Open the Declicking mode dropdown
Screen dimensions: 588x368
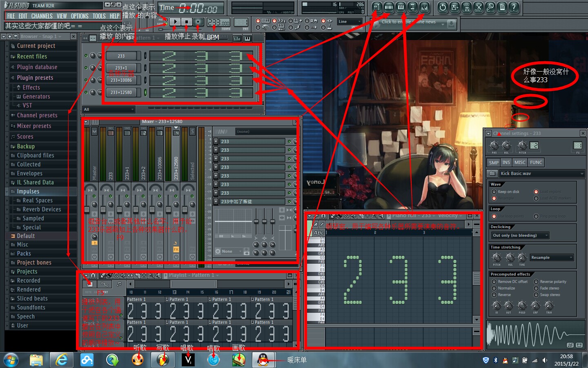[x=520, y=236]
